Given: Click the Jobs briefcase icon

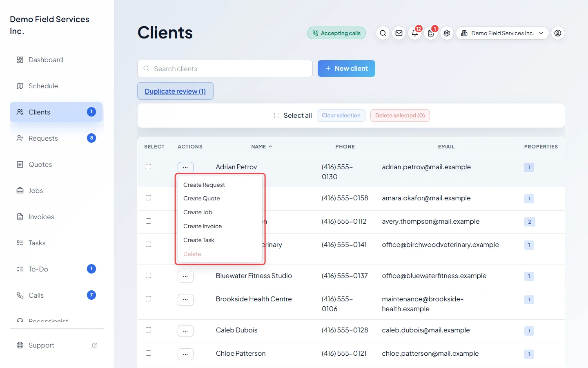Looking at the screenshot, I should pos(20,191).
